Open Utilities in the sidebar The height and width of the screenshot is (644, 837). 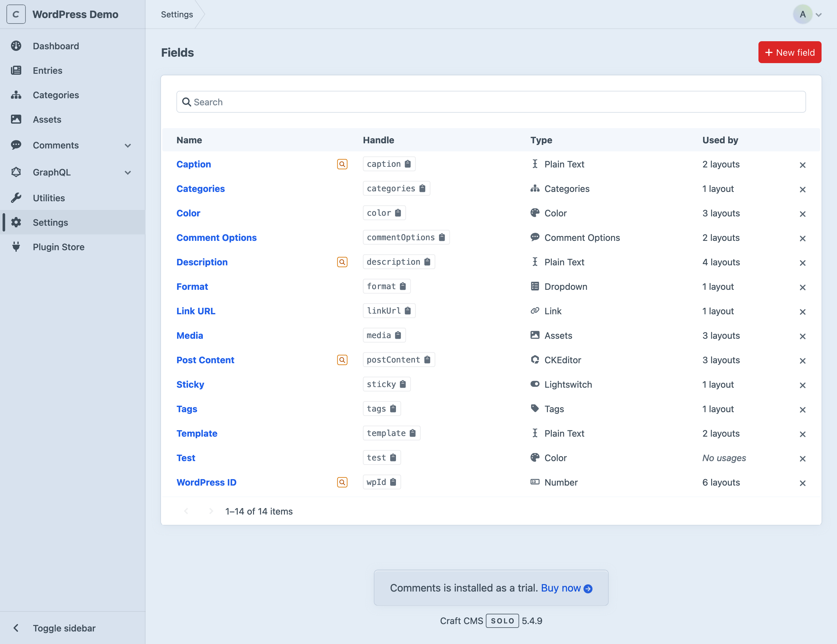[x=73, y=198]
